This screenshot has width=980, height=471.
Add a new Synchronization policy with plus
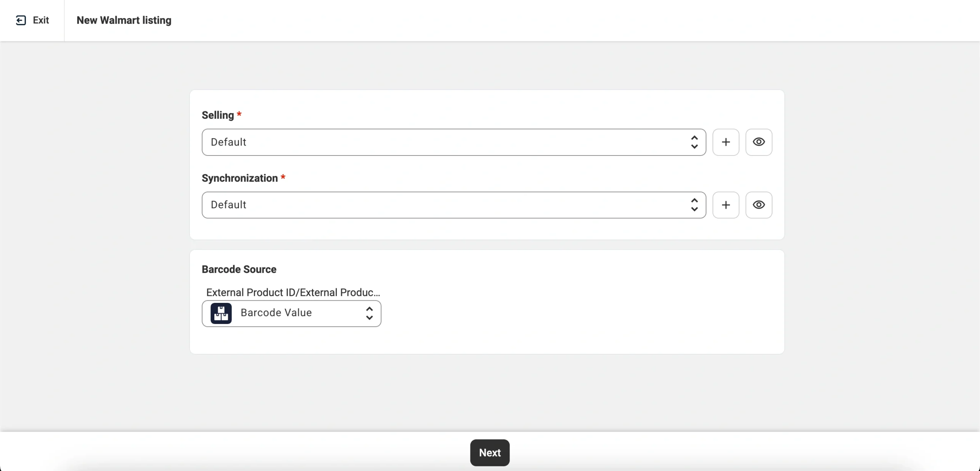(725, 205)
